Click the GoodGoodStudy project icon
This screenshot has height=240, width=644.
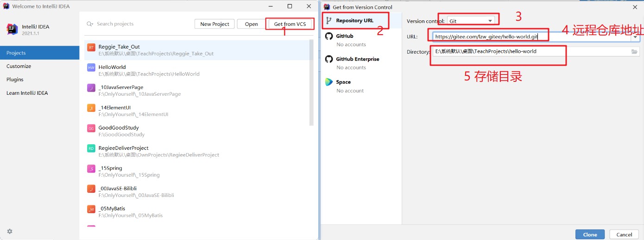[91, 128]
